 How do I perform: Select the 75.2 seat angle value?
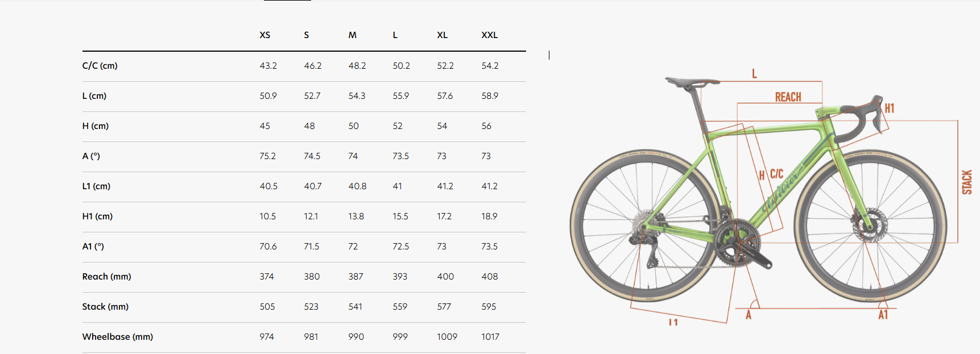(x=268, y=156)
